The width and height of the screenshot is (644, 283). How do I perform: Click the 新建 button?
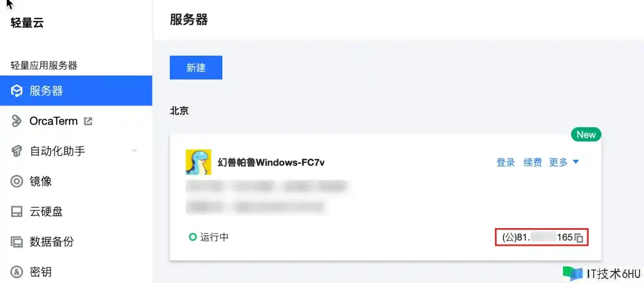(x=196, y=68)
